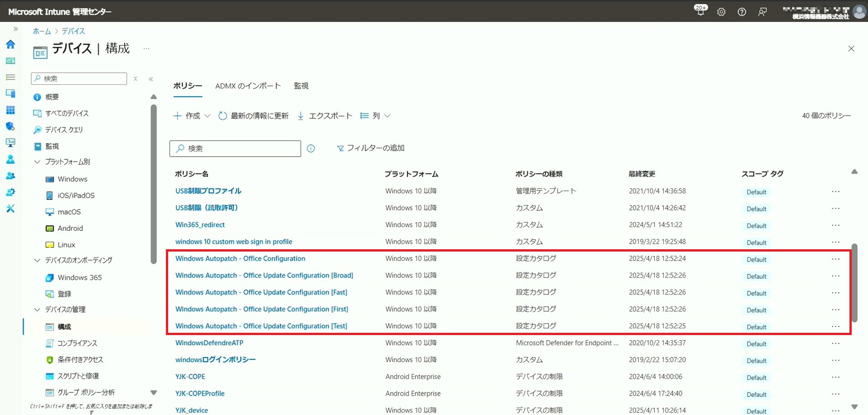This screenshot has height=415, width=868.
Task: Open the ホーム breadcrumb link
Action: (x=42, y=31)
